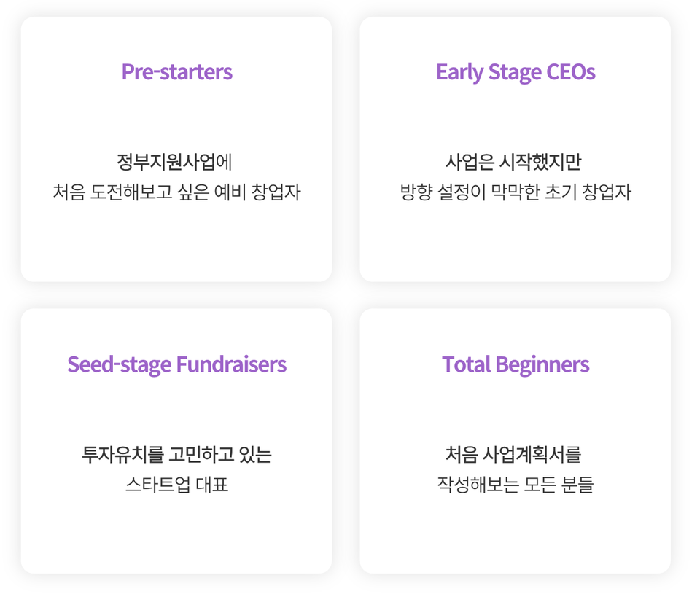Viewport: 700px width, 602px height.
Task: Click the 정부지원사업에 bold text line
Action: (174, 162)
